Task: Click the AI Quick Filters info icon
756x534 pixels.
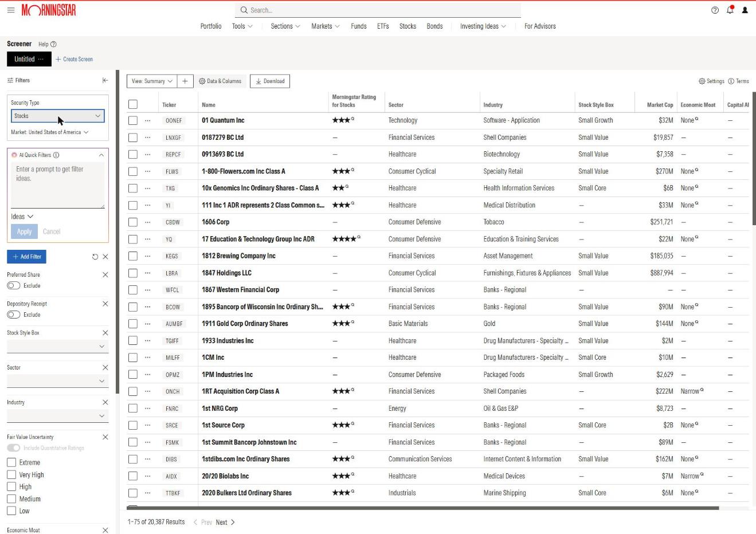Action: [56, 155]
